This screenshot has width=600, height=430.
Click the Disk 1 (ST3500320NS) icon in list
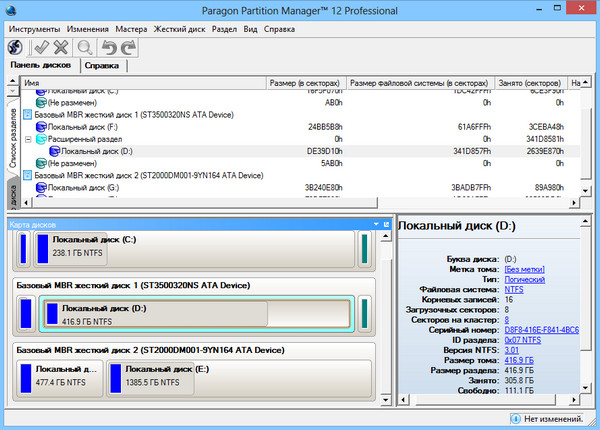coord(27,115)
